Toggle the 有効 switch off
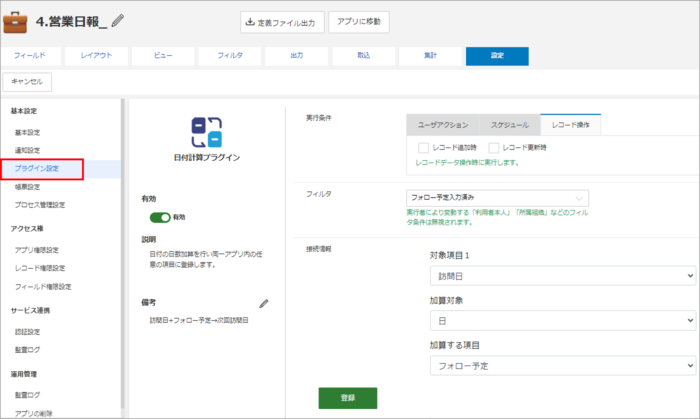Image resolution: width=700 pixels, height=419 pixels. tap(160, 217)
